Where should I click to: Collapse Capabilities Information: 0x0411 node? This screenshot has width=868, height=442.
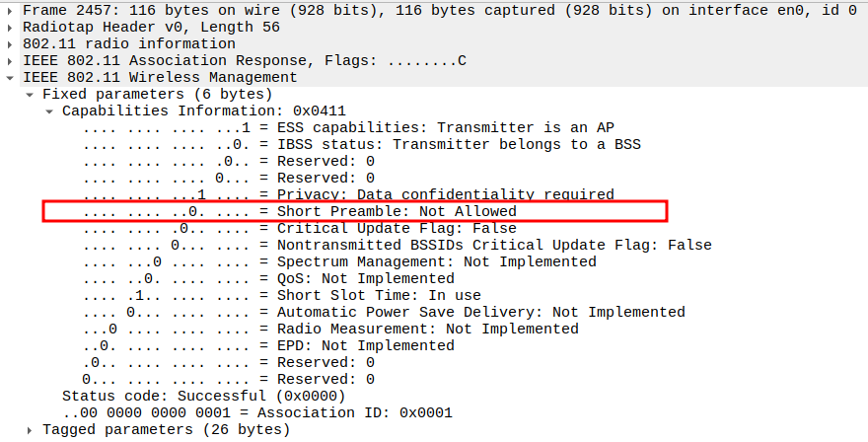(49, 110)
